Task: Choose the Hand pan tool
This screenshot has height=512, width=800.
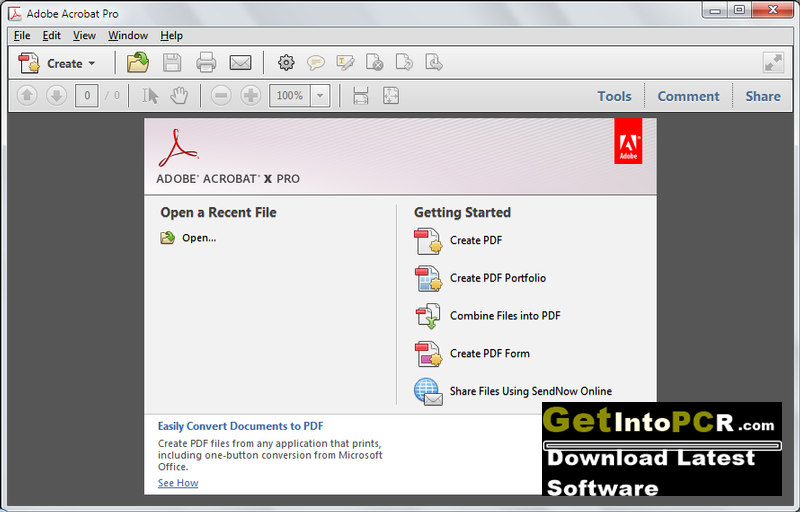Action: click(x=179, y=95)
